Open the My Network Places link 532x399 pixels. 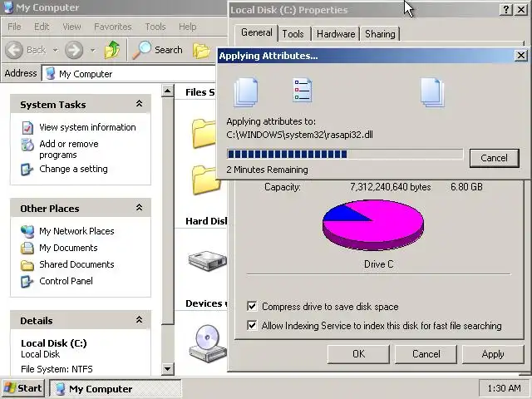point(76,231)
